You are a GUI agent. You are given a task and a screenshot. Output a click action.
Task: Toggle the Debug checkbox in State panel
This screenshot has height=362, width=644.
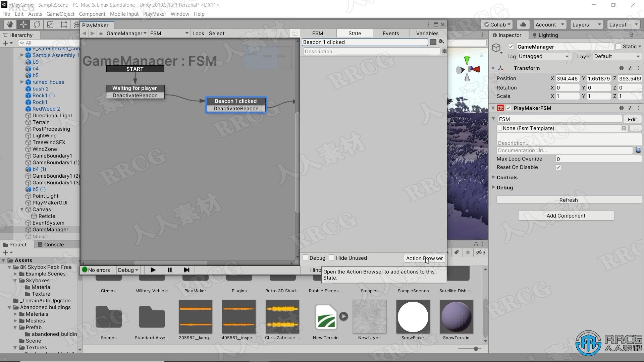click(306, 258)
